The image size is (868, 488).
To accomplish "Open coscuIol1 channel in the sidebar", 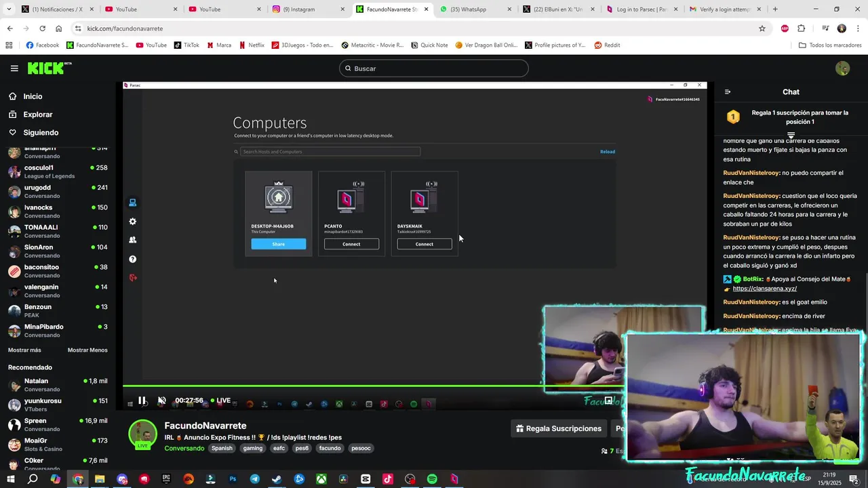I will click(x=58, y=171).
